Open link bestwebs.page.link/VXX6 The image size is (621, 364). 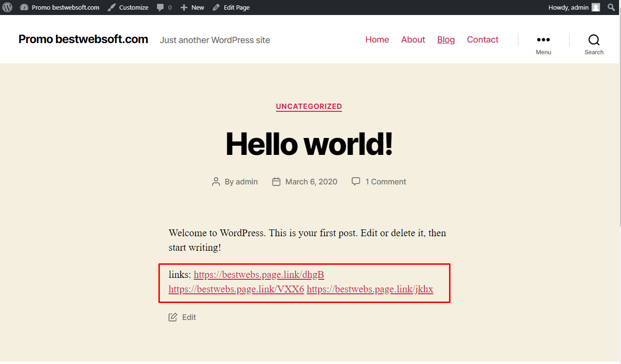pos(236,289)
